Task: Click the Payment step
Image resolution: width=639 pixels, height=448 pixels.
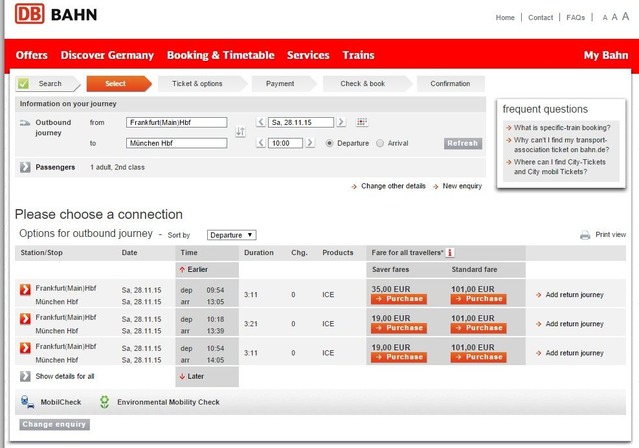Action: pos(283,84)
